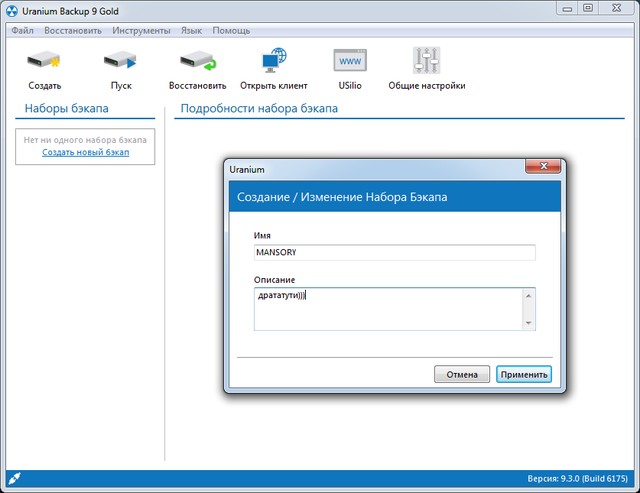
Task: Click the description scrollbar down arrow
Action: 529,323
